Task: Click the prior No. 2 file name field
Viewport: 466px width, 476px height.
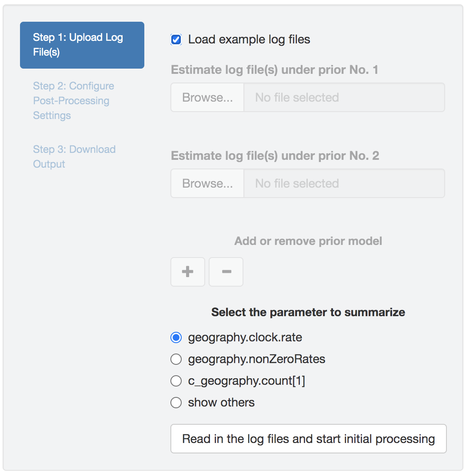Action: 344,183
